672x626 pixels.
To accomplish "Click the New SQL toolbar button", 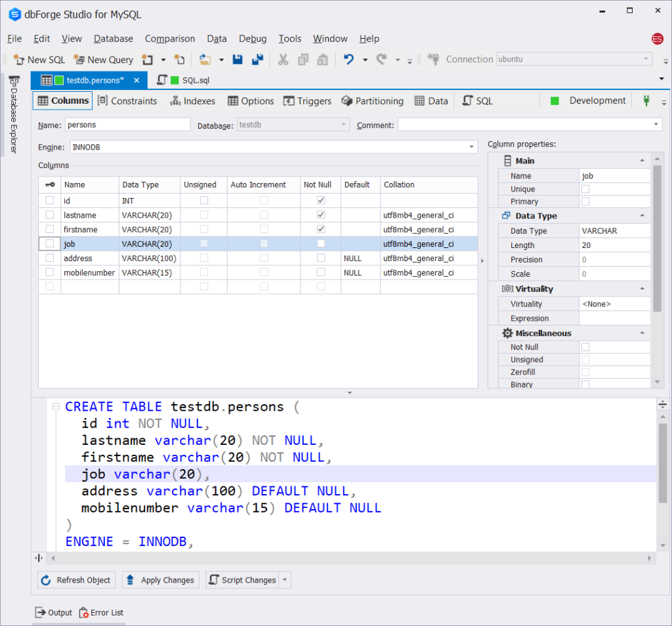I will (39, 60).
